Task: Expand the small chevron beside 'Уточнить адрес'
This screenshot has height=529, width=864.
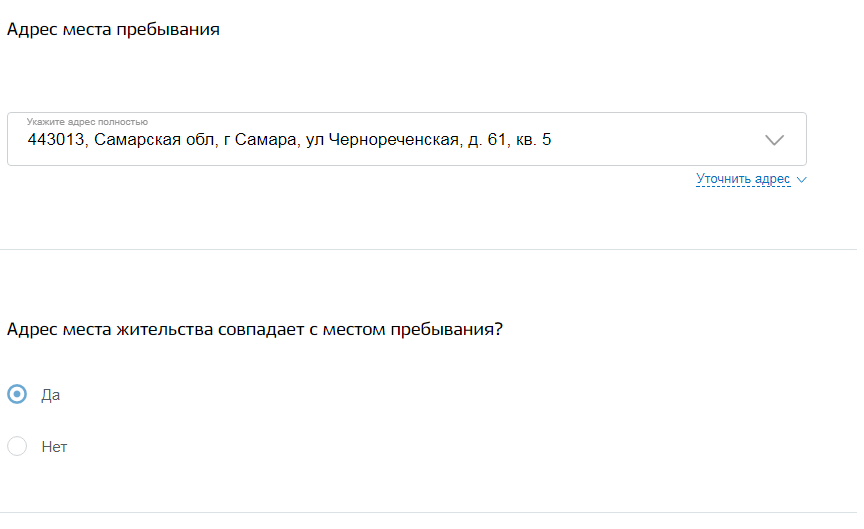Action: [x=802, y=180]
